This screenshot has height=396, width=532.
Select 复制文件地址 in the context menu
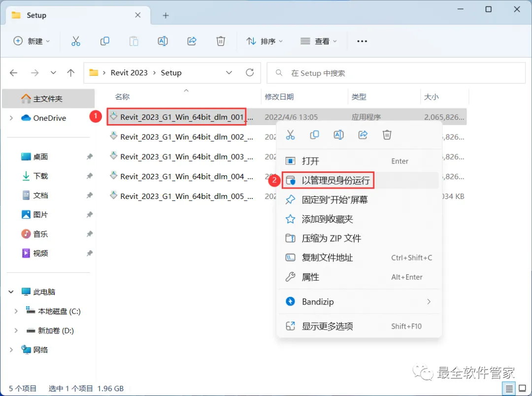point(359,258)
